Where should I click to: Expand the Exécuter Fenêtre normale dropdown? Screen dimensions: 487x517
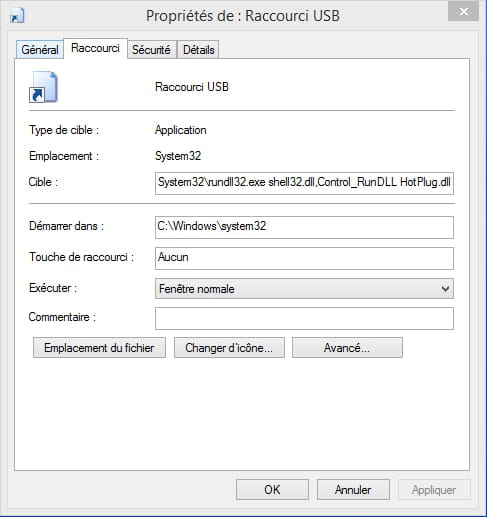pyautogui.click(x=304, y=289)
